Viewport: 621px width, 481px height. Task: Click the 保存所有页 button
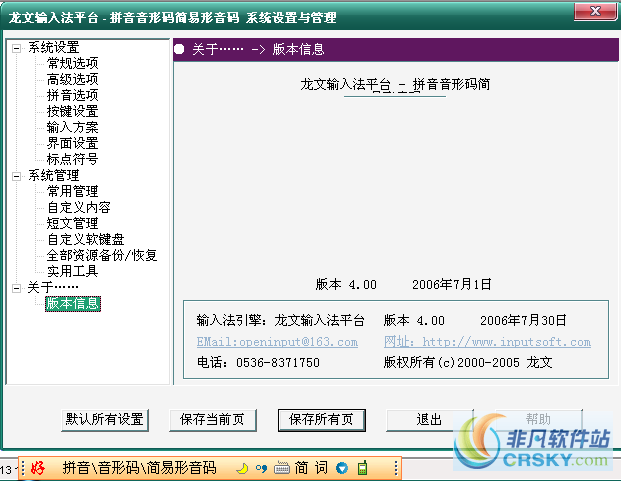pyautogui.click(x=322, y=420)
